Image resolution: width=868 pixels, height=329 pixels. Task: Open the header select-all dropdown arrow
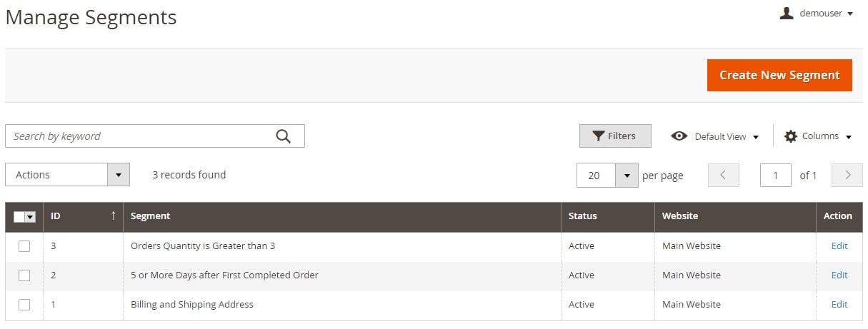click(30, 217)
